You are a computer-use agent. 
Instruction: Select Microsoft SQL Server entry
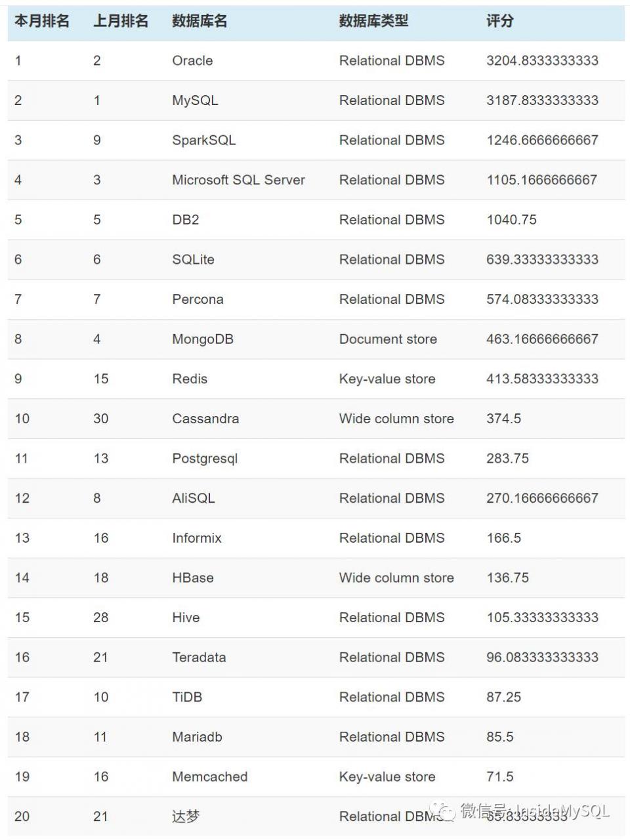coord(238,180)
